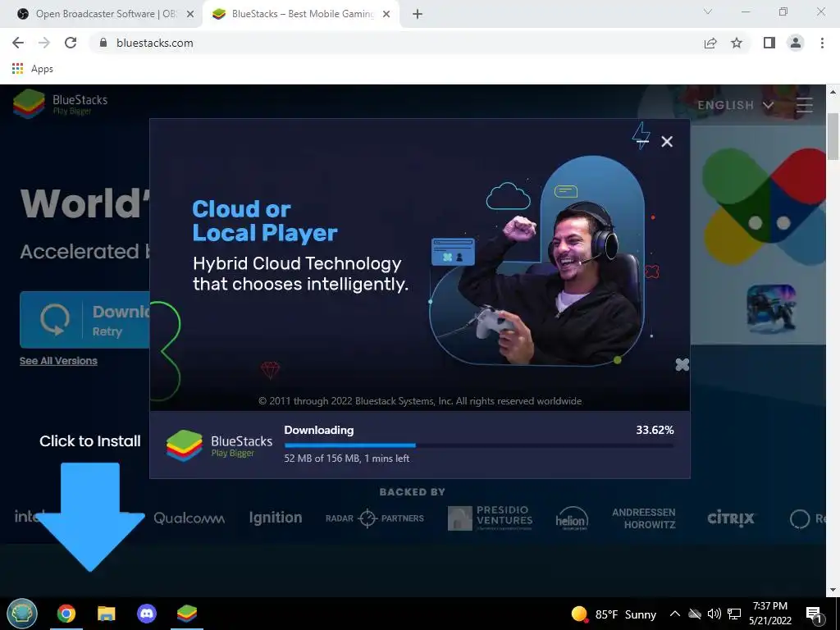Share this page from address bar
The width and height of the screenshot is (840, 630).
tap(710, 43)
